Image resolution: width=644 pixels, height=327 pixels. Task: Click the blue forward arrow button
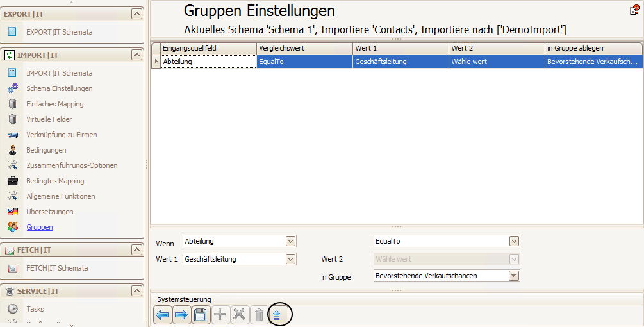click(181, 315)
